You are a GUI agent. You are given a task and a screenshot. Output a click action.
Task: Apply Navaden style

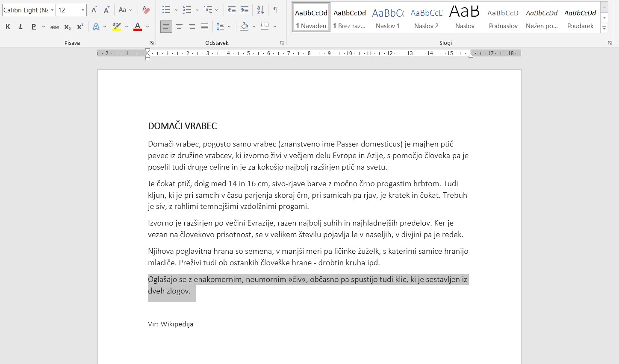pos(311,18)
